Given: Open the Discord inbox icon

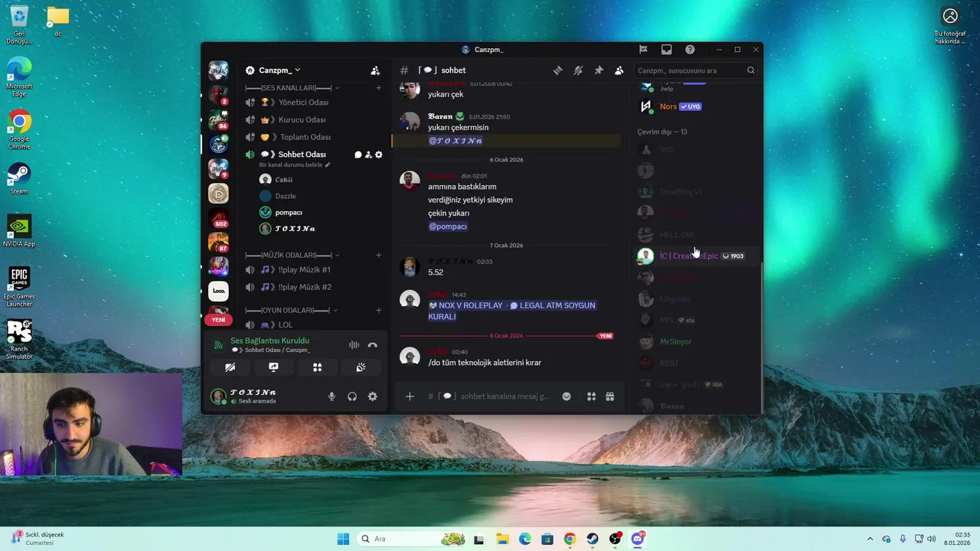Looking at the screenshot, I should 666,50.
